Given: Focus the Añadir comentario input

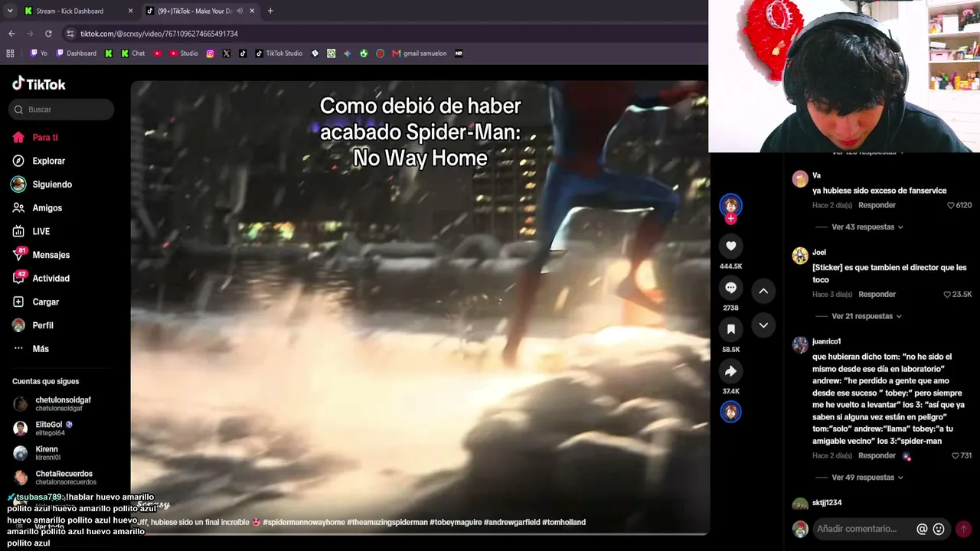Looking at the screenshot, I should pyautogui.click(x=857, y=529).
